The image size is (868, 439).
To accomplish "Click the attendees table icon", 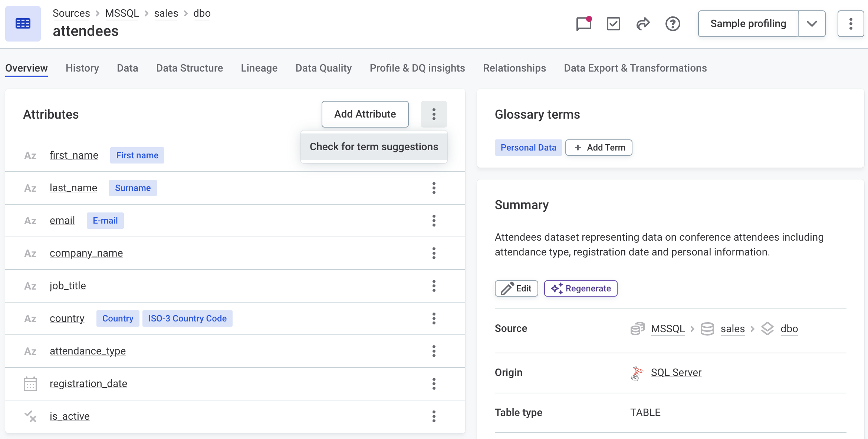I will (x=23, y=24).
